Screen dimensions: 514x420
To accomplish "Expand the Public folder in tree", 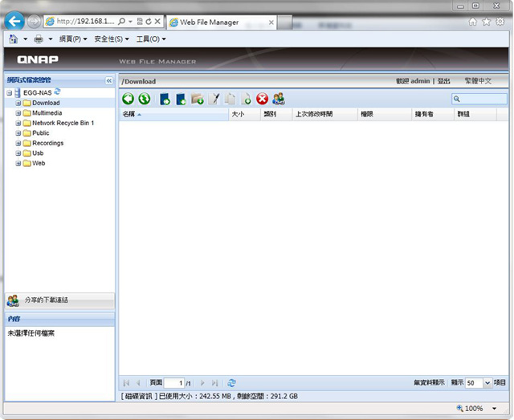I will click(x=18, y=133).
